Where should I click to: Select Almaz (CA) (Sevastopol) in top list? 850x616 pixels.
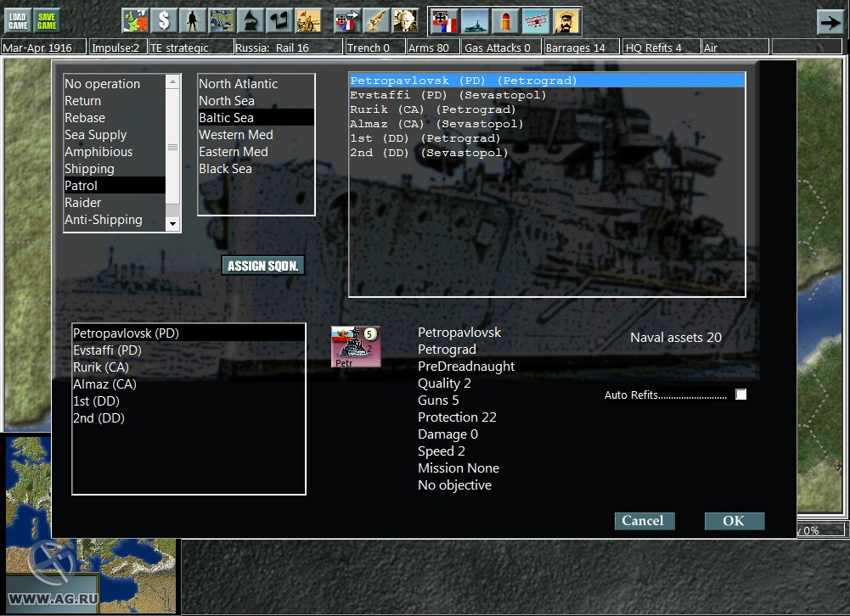pyautogui.click(x=547, y=124)
